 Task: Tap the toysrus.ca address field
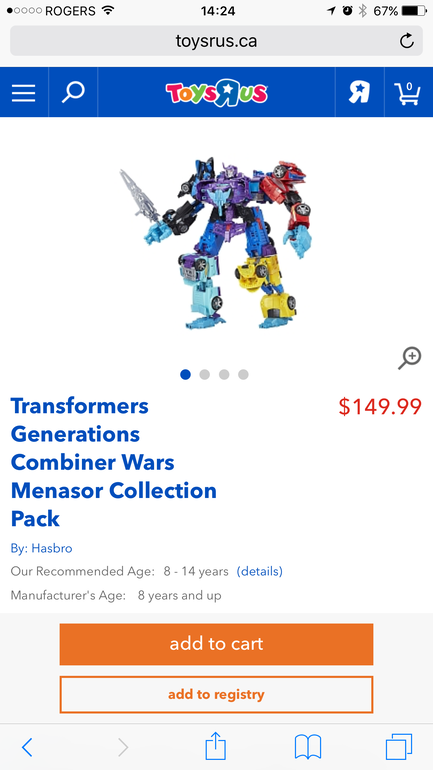[x=216, y=41]
